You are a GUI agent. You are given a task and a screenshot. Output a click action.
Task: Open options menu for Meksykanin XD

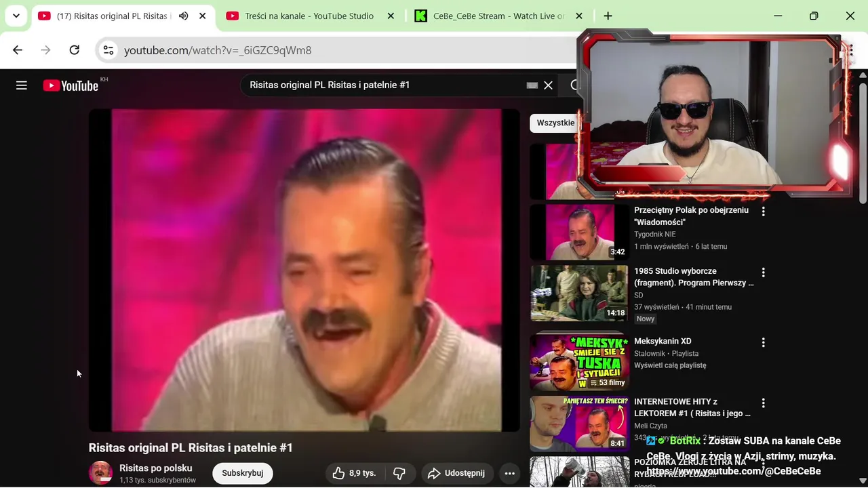763,343
